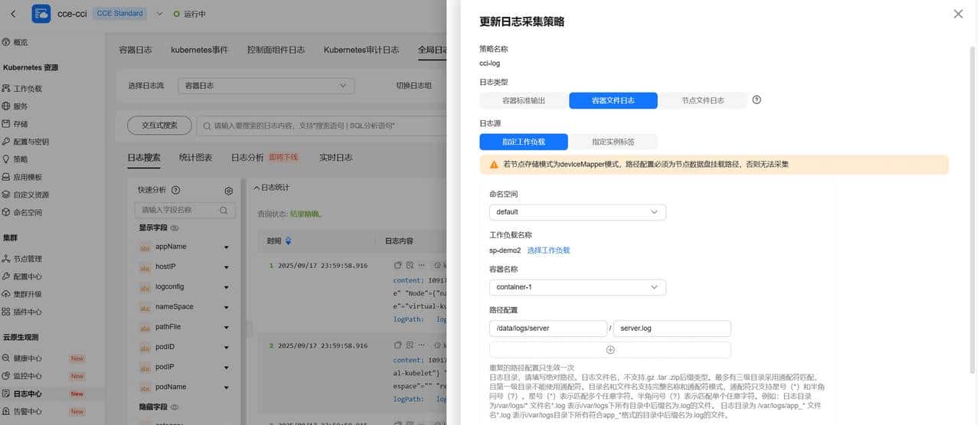
Task: Expand the appName field dropdown arrow
Action: tap(227, 247)
